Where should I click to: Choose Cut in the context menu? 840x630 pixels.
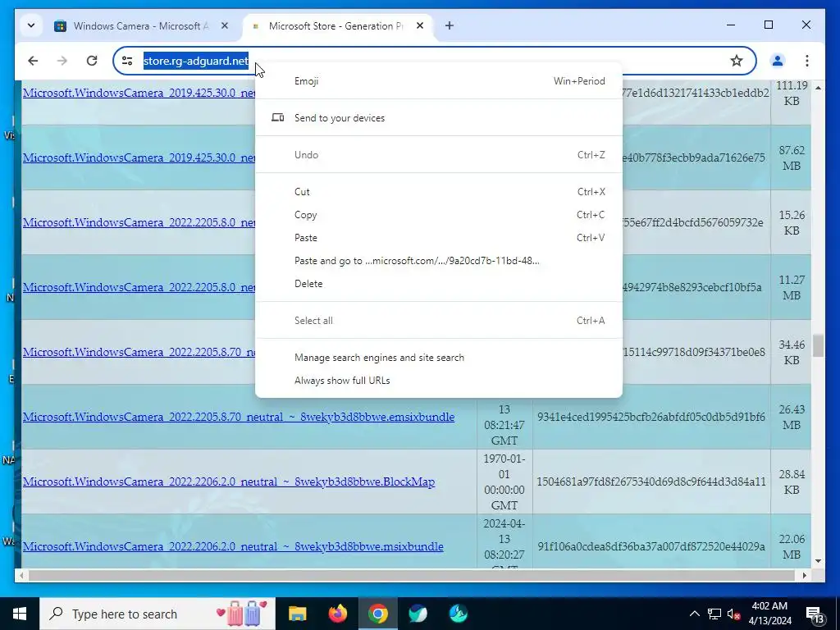click(x=439, y=192)
